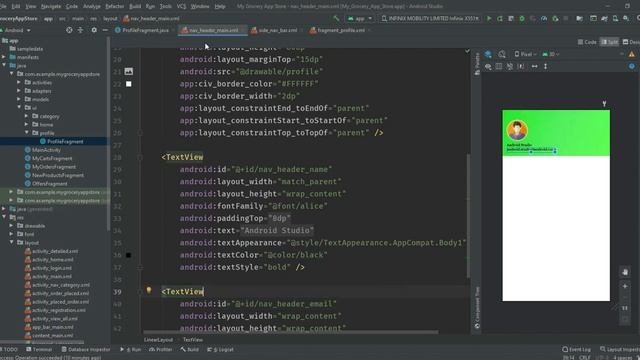The width and height of the screenshot is (640, 360).
Task: Click the profile avatar in layout preview
Action: point(517,130)
